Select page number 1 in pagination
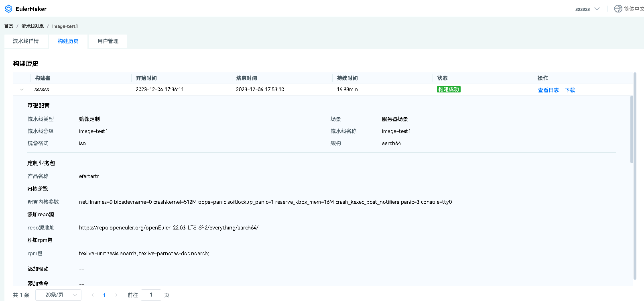Viewport: 644px width, 301px height. coord(104,295)
